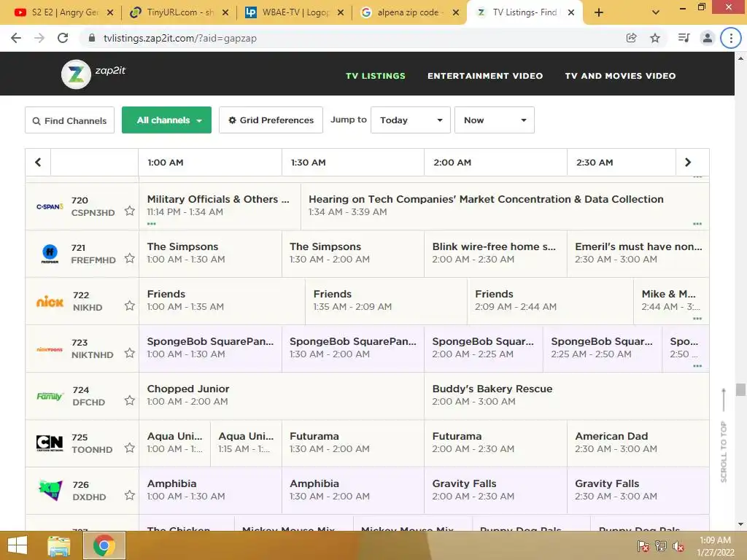Click Disney XD channel logo

50,491
